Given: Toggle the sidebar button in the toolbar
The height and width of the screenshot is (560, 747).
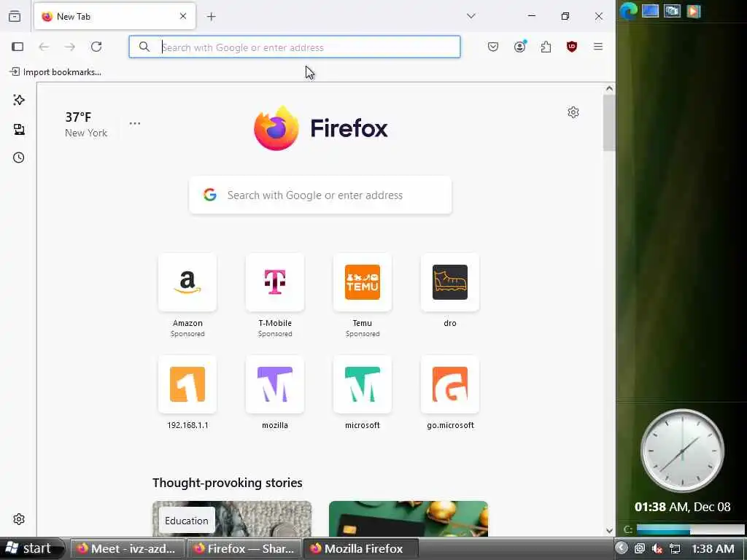Looking at the screenshot, I should 18,47.
